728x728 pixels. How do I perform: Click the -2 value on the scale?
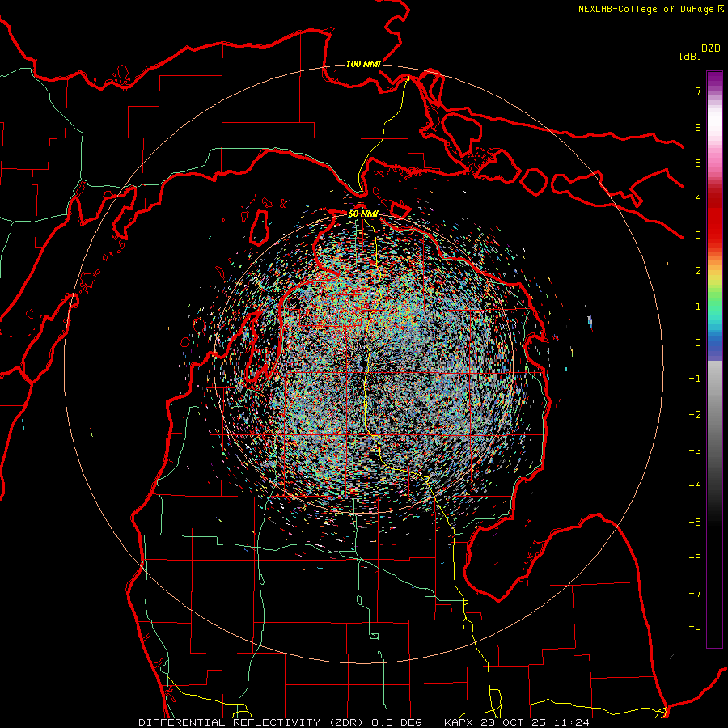695,415
